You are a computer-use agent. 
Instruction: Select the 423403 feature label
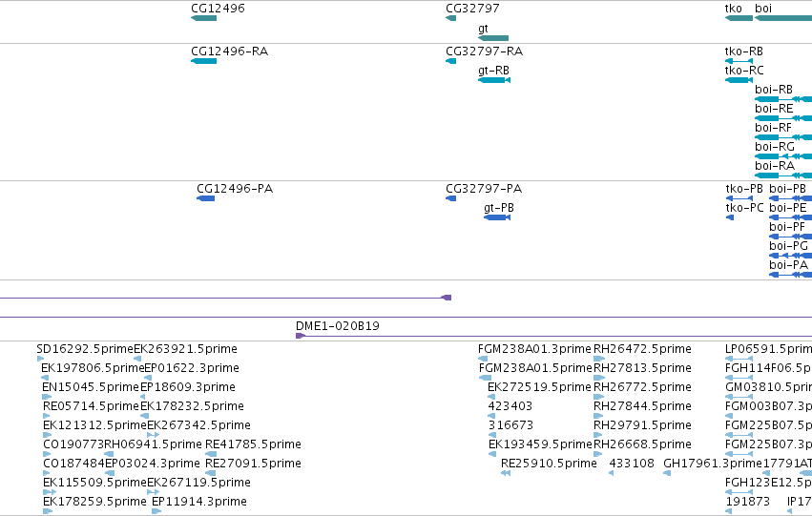coord(510,407)
